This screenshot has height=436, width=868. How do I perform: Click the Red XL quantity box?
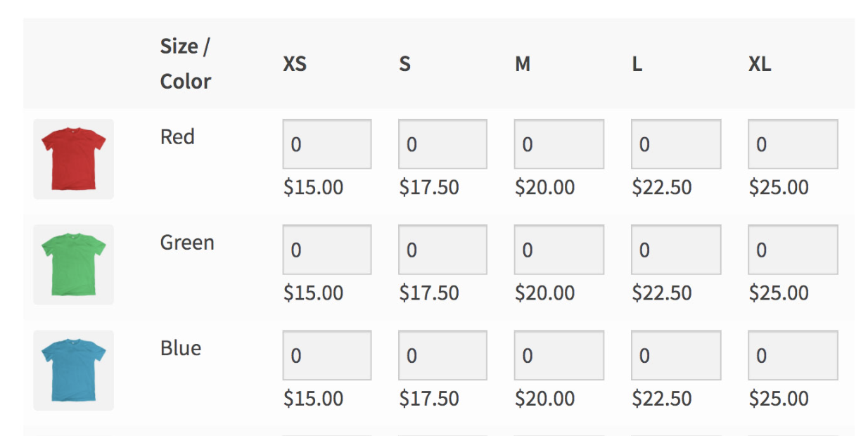(793, 144)
